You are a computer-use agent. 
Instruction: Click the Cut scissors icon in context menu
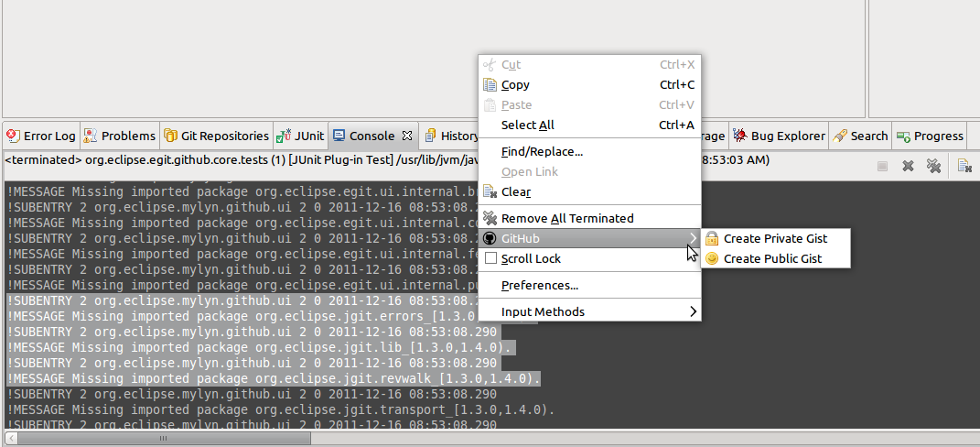[x=490, y=64]
